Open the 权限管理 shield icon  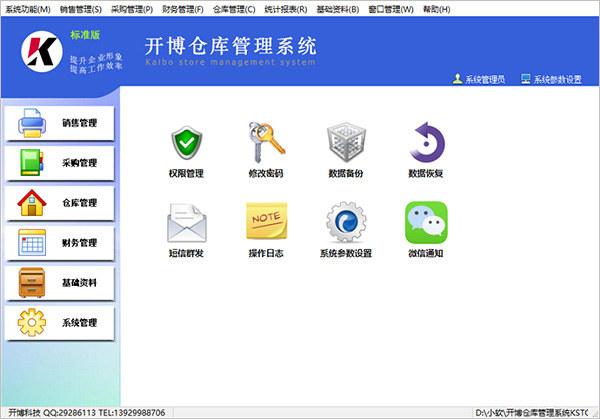[x=186, y=143]
